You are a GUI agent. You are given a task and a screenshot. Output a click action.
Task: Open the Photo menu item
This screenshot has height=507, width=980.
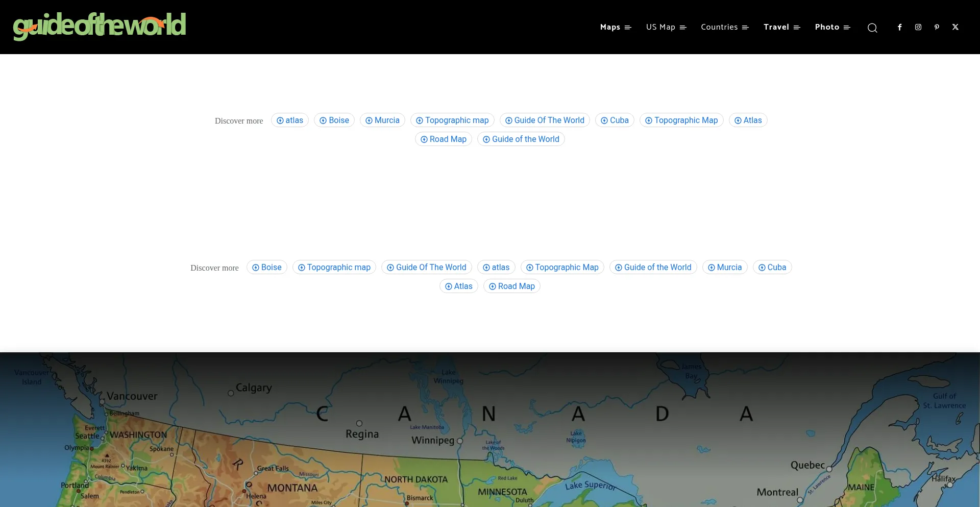(832, 27)
